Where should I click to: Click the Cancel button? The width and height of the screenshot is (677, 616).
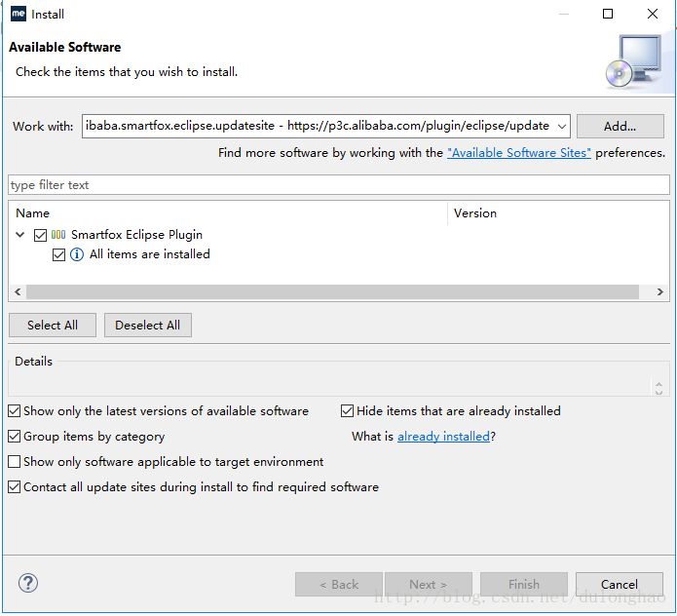tap(620, 585)
